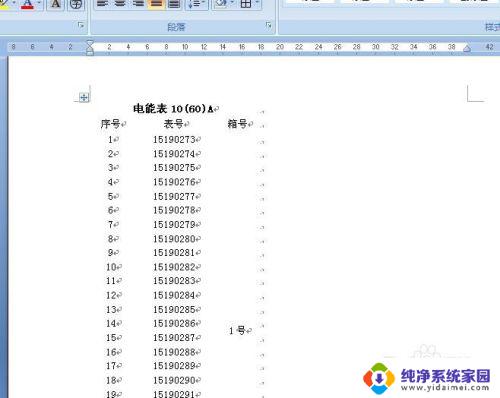Image resolution: width=500 pixels, height=398 pixels.
Task: Apply paragraph shading with the paint bucket
Action: [221, 4]
